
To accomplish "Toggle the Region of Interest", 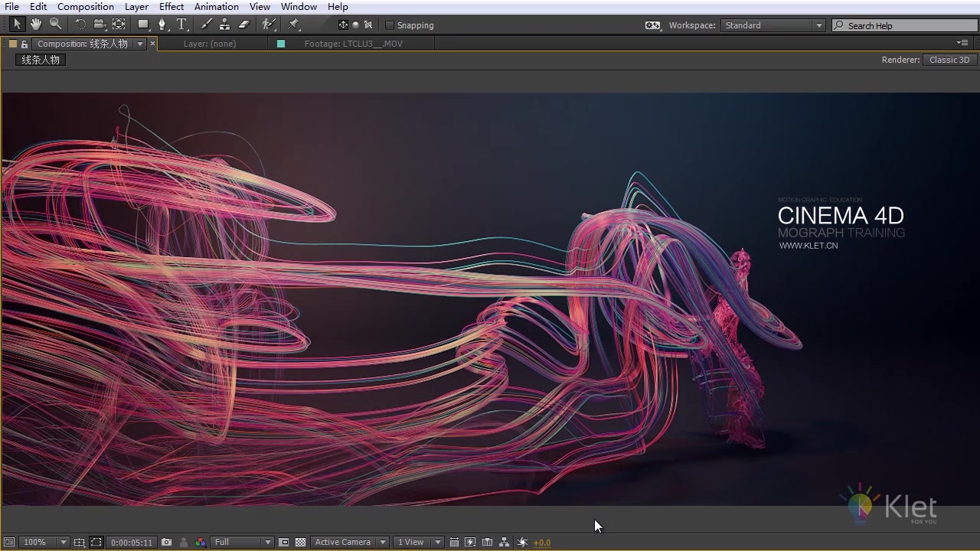I will pyautogui.click(x=284, y=542).
